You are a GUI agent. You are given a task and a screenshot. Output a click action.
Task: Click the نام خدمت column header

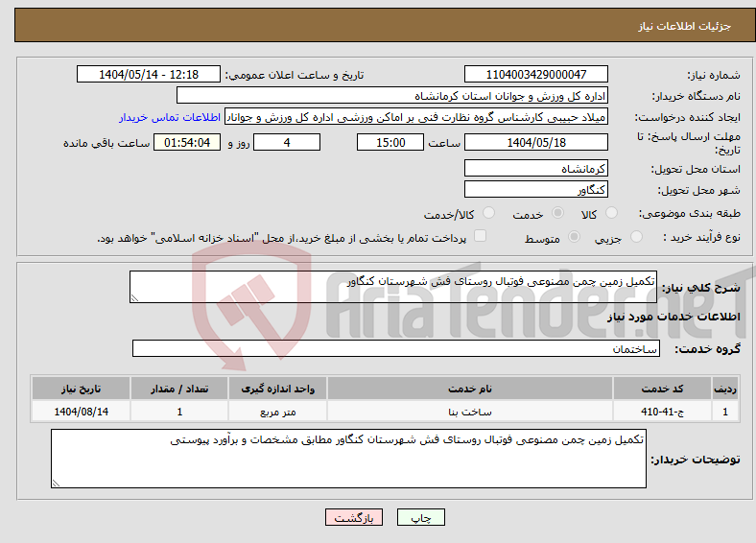[469, 389]
